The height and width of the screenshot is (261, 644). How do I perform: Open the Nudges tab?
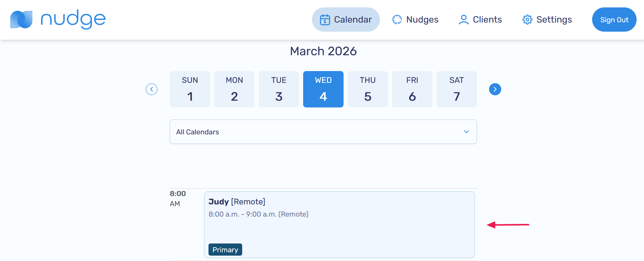click(x=416, y=20)
